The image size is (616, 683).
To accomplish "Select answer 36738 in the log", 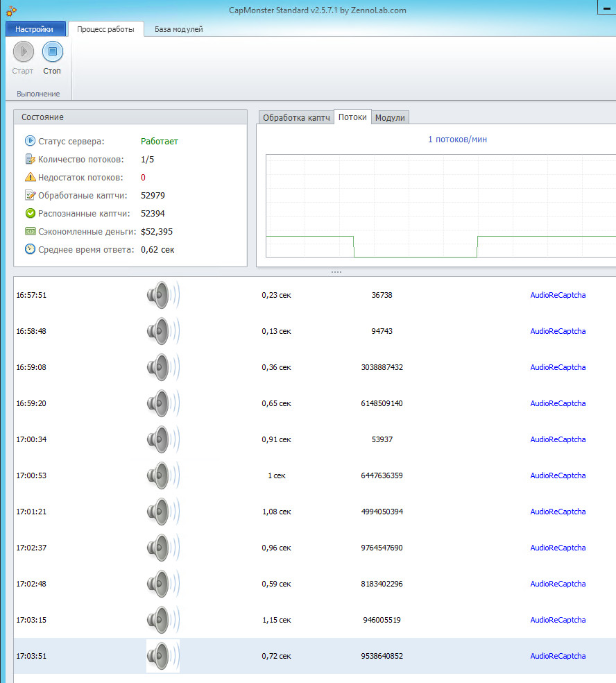I will 382,295.
